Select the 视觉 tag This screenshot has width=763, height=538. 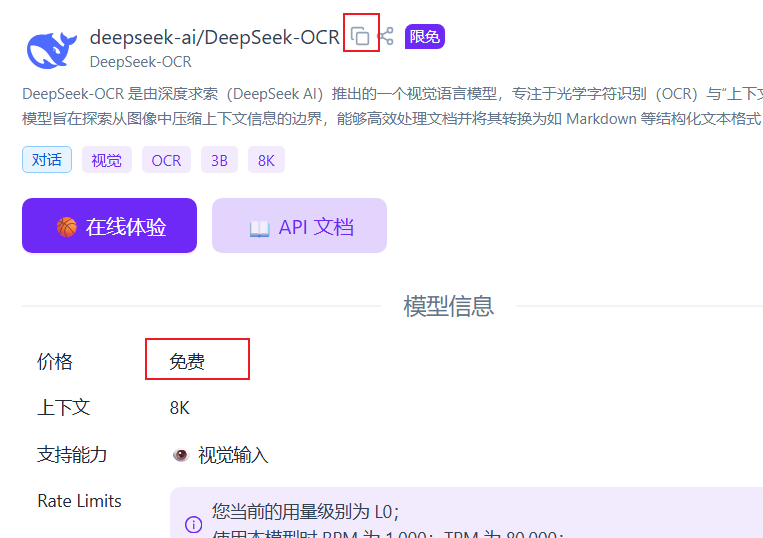[x=107, y=160]
